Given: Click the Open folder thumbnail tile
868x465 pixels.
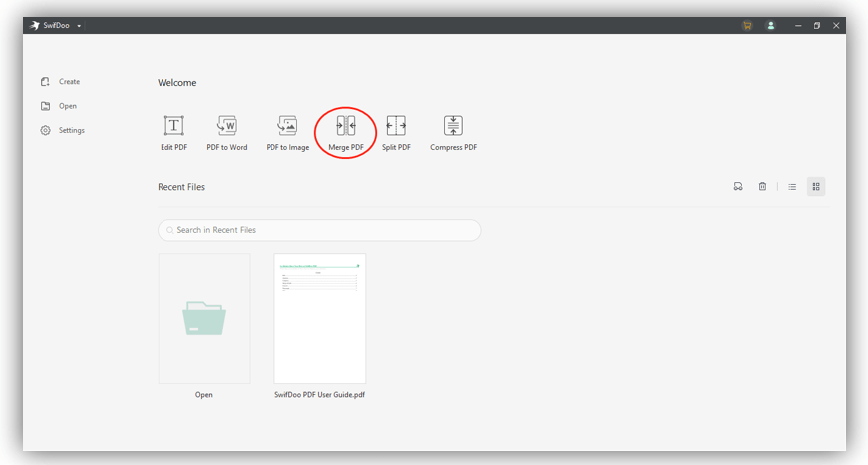Looking at the screenshot, I should (204, 318).
